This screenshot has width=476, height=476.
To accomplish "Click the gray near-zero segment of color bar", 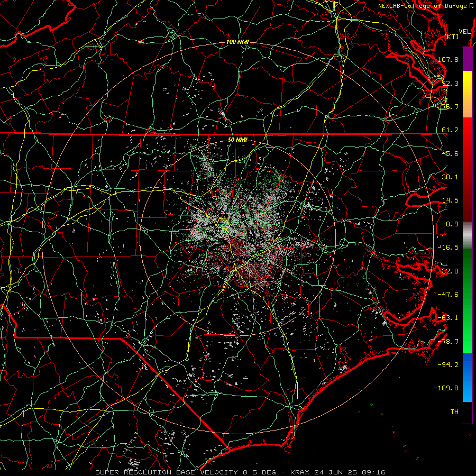I will tap(467, 235).
